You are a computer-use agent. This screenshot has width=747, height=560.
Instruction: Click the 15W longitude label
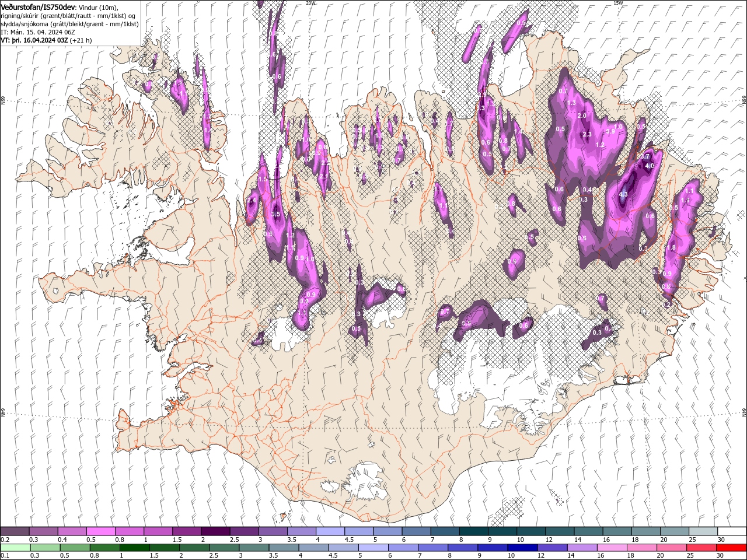click(x=618, y=3)
